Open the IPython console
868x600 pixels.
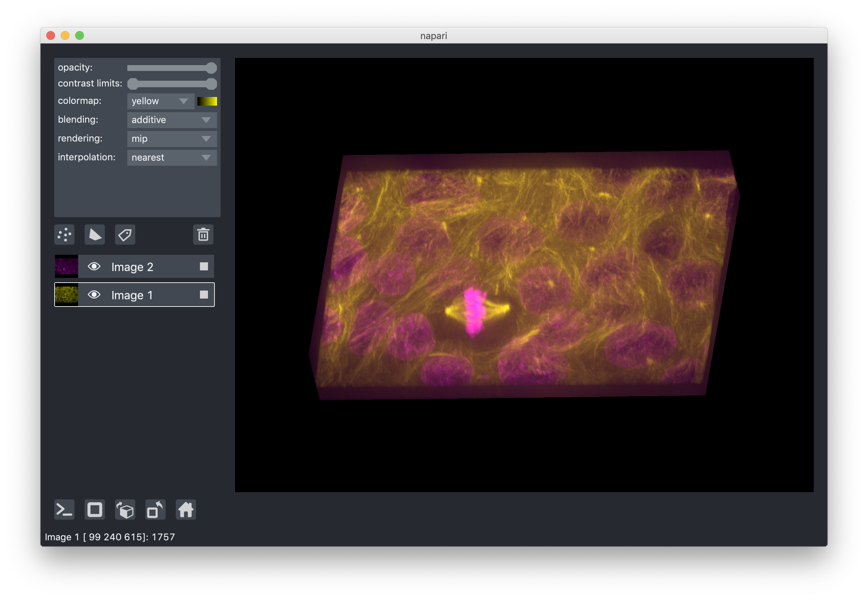point(64,510)
